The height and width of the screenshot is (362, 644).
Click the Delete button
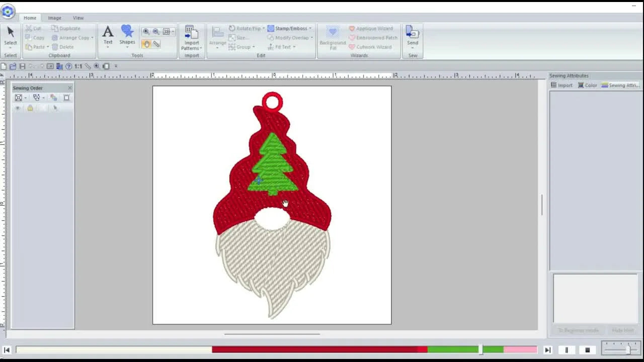[62, 47]
